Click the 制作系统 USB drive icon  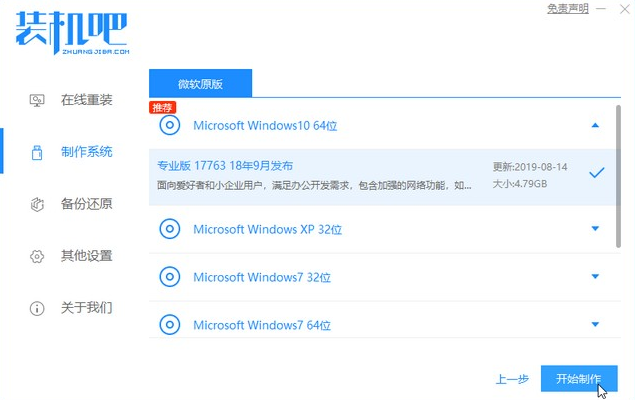coord(38,152)
